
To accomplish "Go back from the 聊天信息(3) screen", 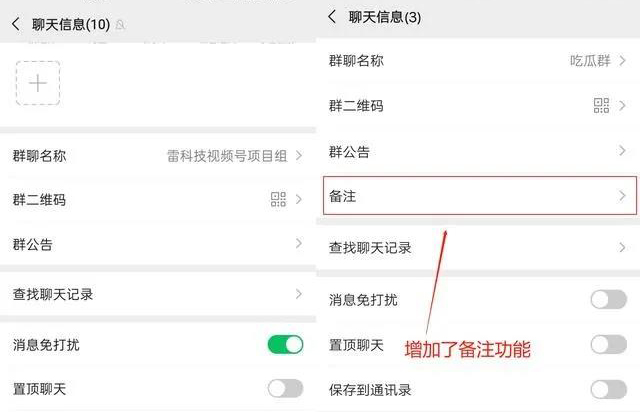I will [x=332, y=17].
